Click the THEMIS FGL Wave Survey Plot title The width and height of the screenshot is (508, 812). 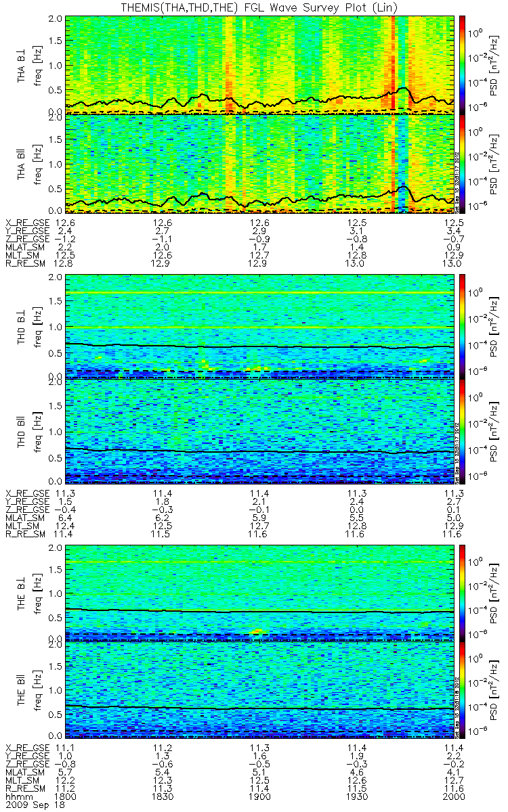[259, 7]
